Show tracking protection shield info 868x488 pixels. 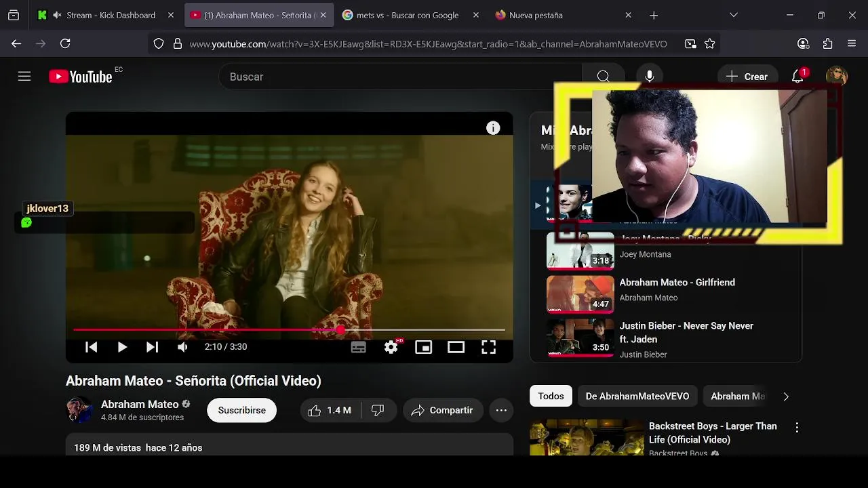[x=159, y=43]
